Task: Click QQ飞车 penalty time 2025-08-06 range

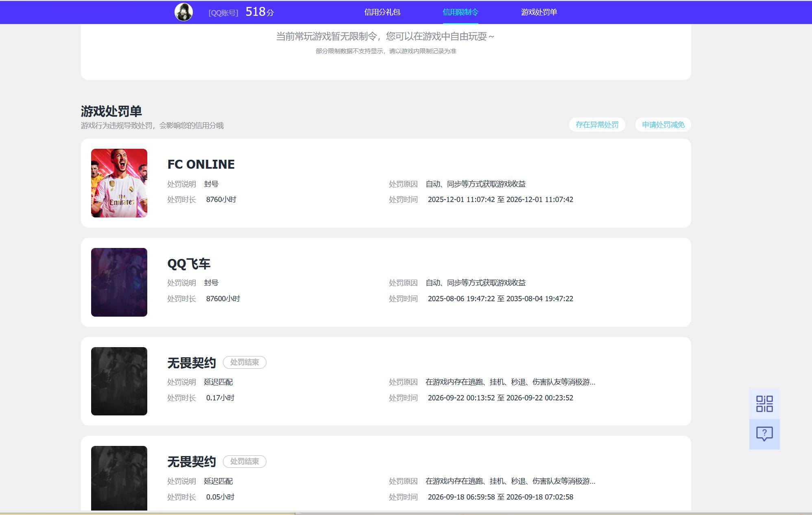Action: pos(500,299)
